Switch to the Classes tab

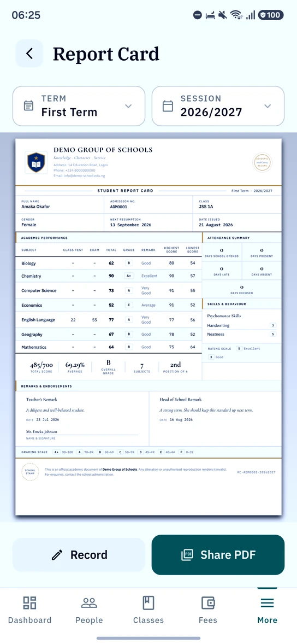[148, 610]
